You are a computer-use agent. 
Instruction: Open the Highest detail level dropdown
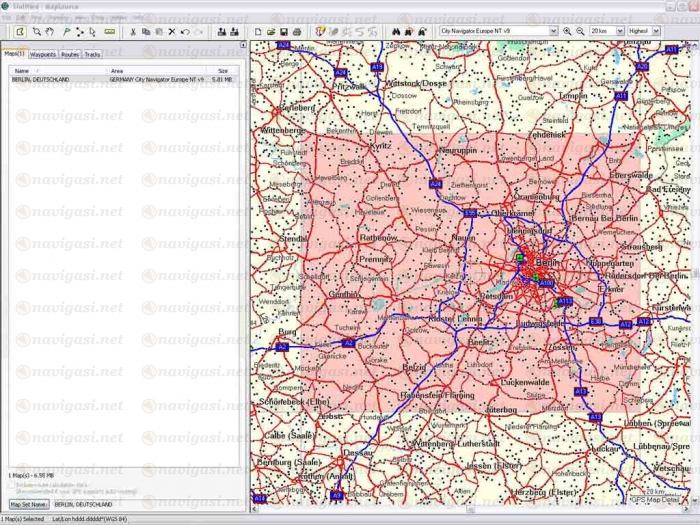[644, 32]
